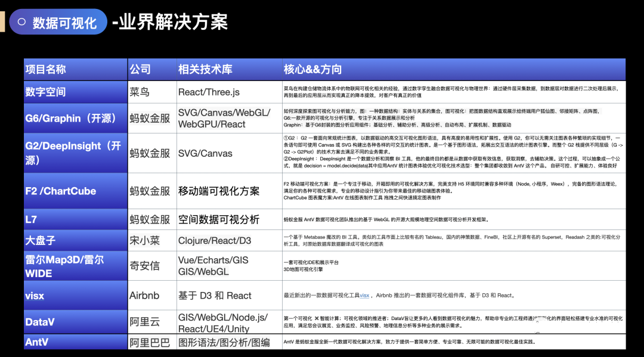Click the 雷尔Map3D/雷尔WIDE project cell

coord(76,266)
